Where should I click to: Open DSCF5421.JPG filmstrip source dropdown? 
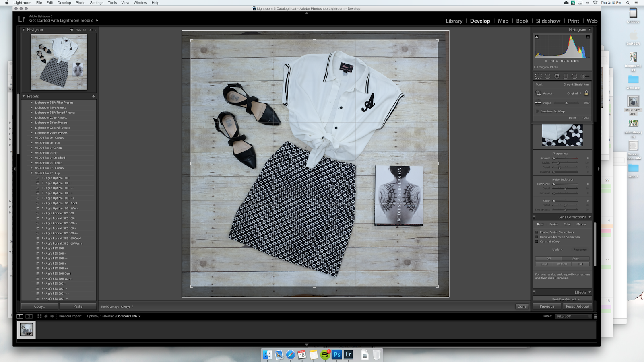coord(128,316)
